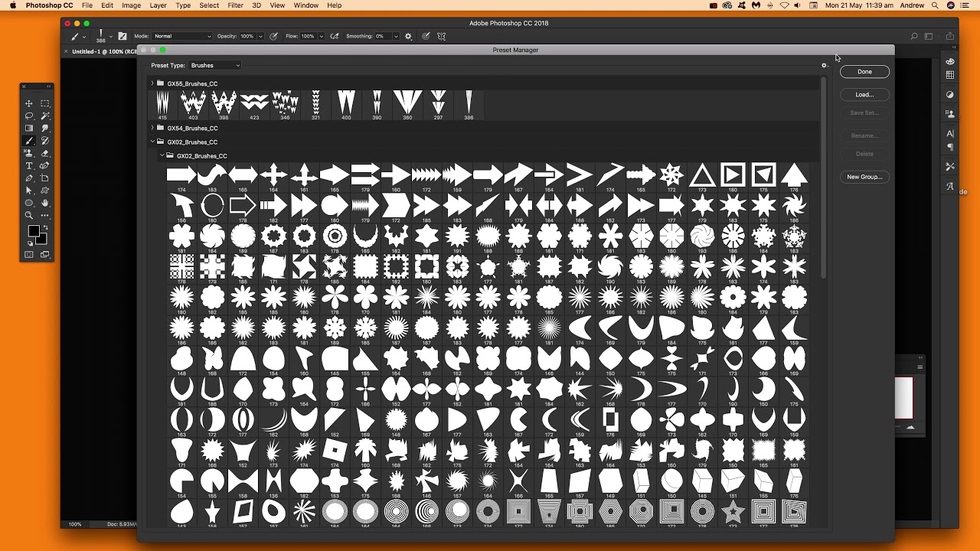Open the Swatches panel grid icon
The image size is (980, 551).
click(950, 75)
